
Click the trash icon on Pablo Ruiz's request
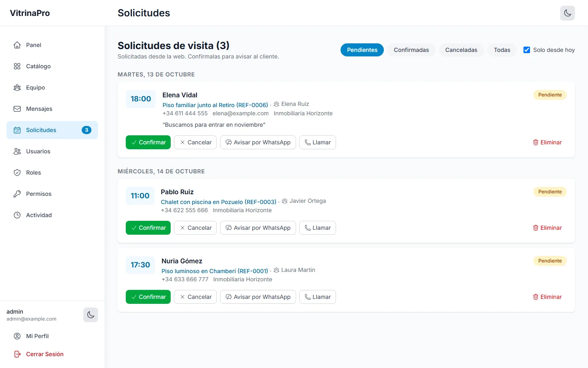click(536, 228)
